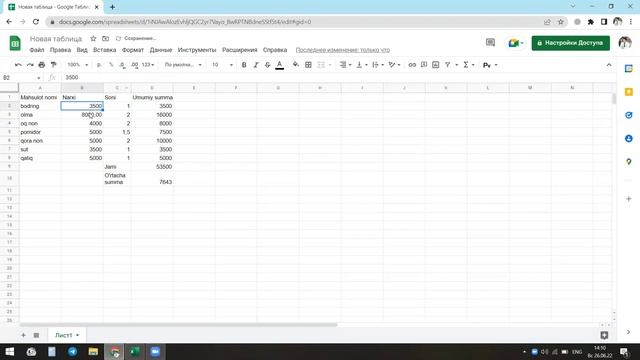Open the Вид menu

82,50
